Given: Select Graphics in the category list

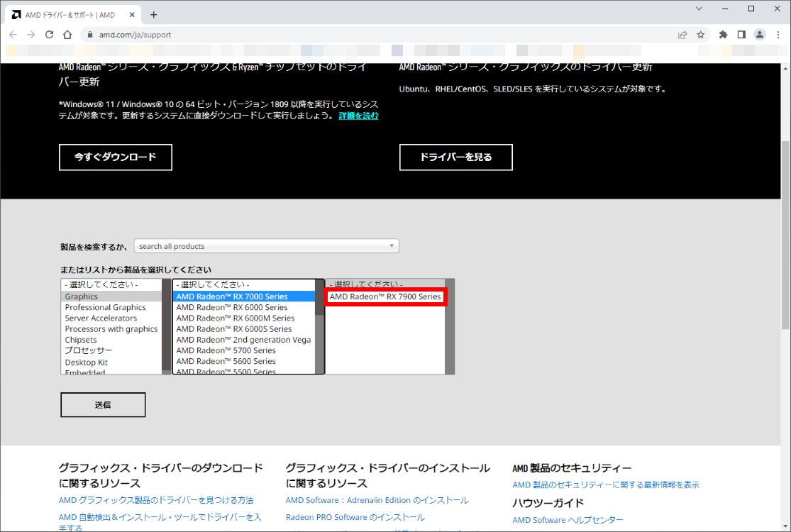Looking at the screenshot, I should coord(111,297).
